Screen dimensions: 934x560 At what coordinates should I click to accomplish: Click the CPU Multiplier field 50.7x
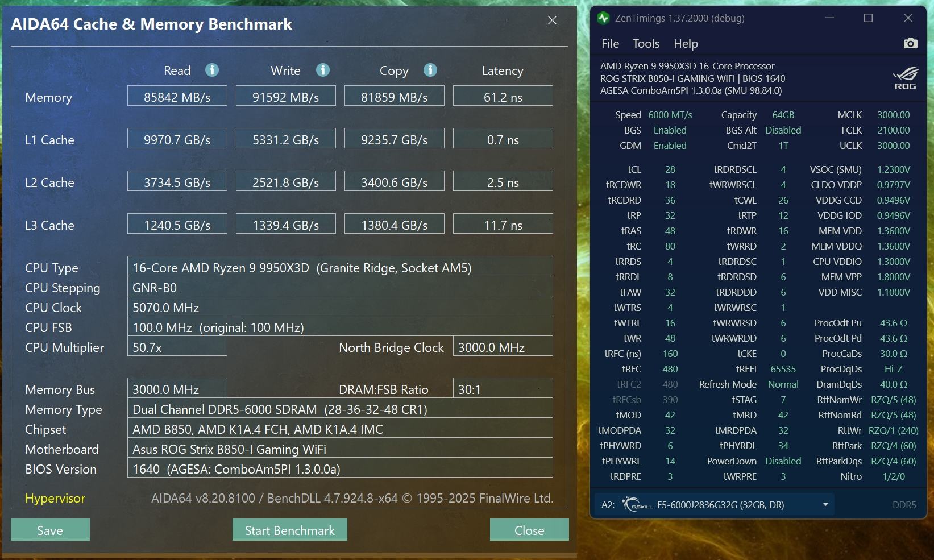pos(177,346)
